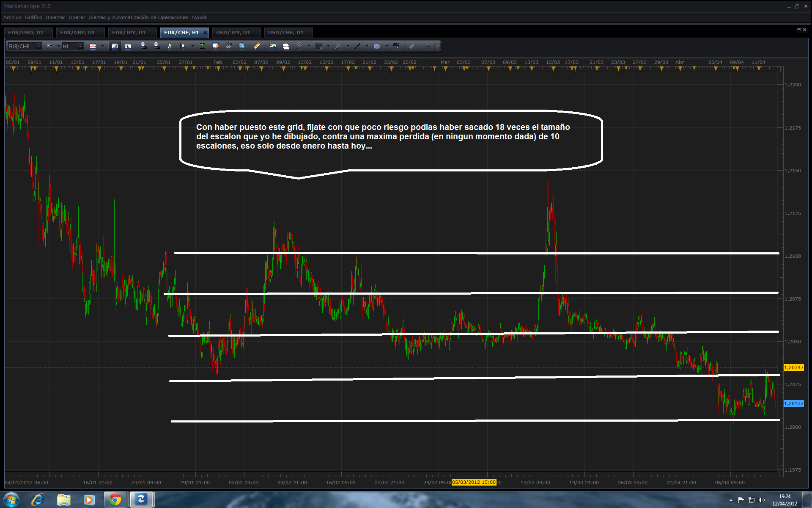The height and width of the screenshot is (508, 812).
Task: Toggle the ask price display button
Action: coord(128,46)
